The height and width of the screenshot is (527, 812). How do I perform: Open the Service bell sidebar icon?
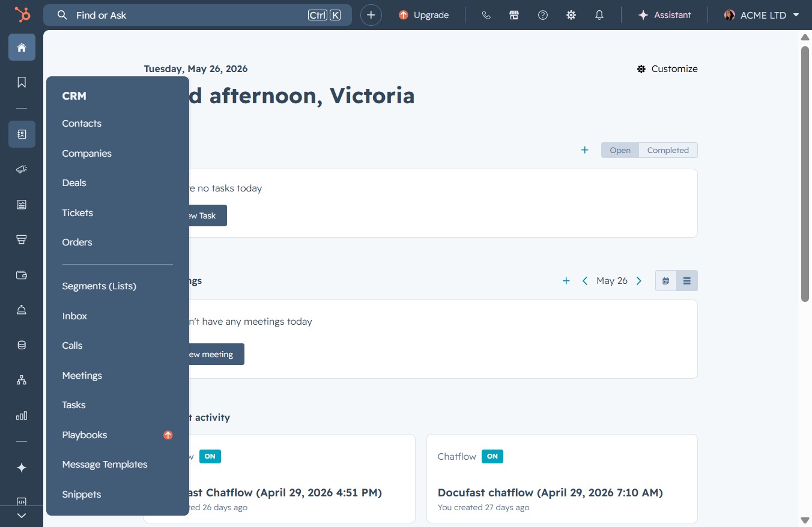(x=22, y=310)
